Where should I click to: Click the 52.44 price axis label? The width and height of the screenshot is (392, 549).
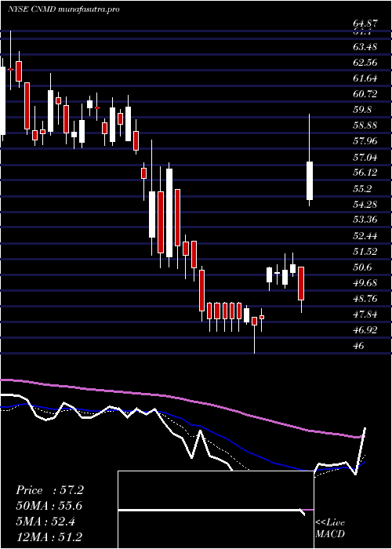click(366, 235)
